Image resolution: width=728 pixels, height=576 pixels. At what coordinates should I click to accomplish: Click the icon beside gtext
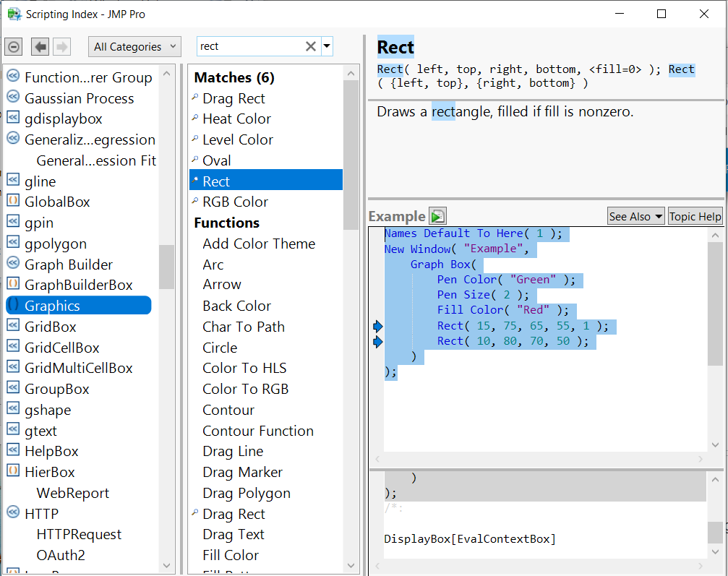[x=14, y=429]
